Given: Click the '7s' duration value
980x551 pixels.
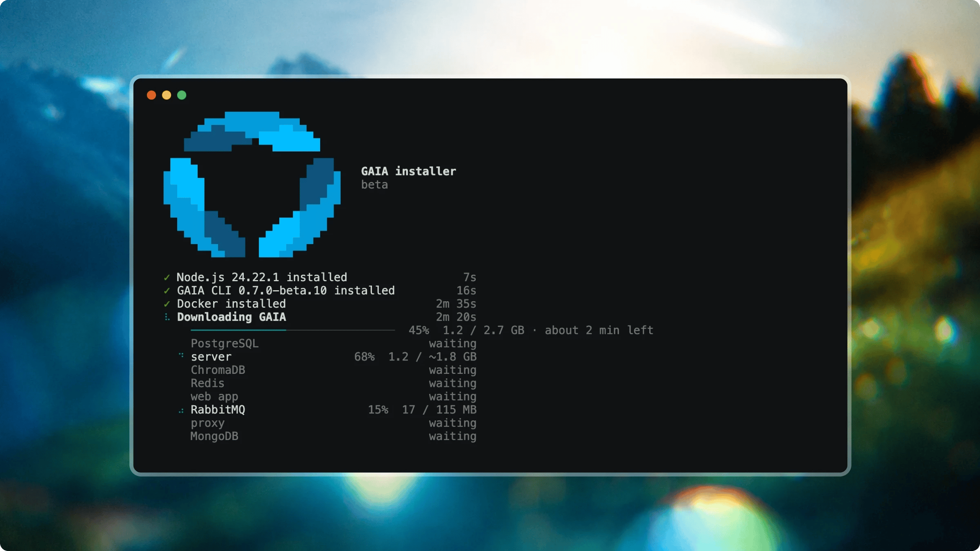Looking at the screenshot, I should [x=470, y=278].
